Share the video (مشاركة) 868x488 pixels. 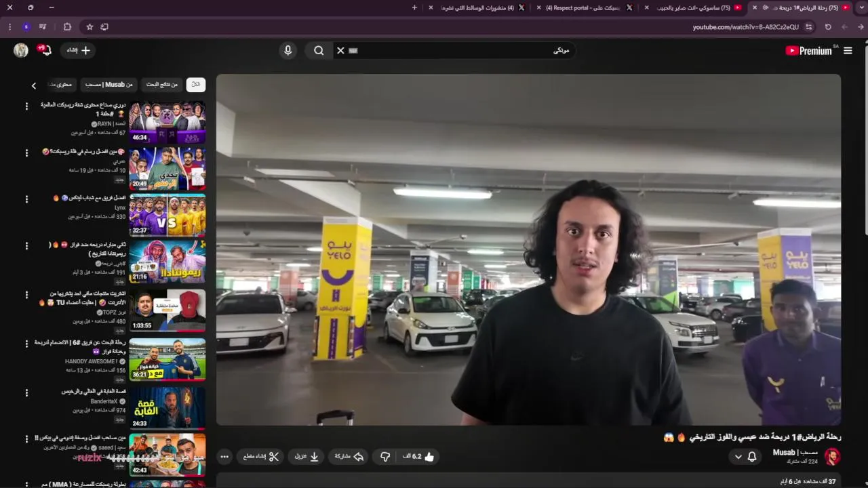350,456
